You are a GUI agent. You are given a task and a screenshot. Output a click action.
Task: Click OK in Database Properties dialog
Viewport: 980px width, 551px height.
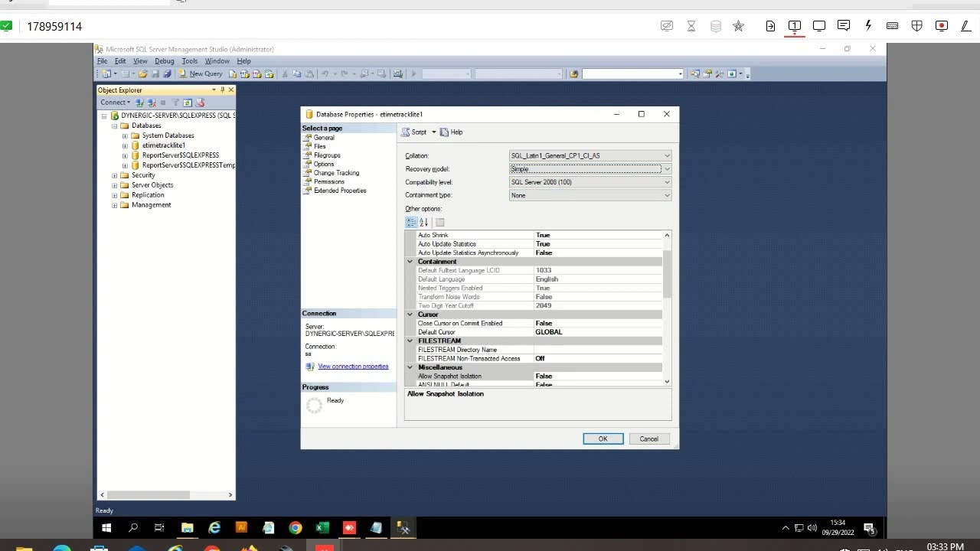[603, 439]
